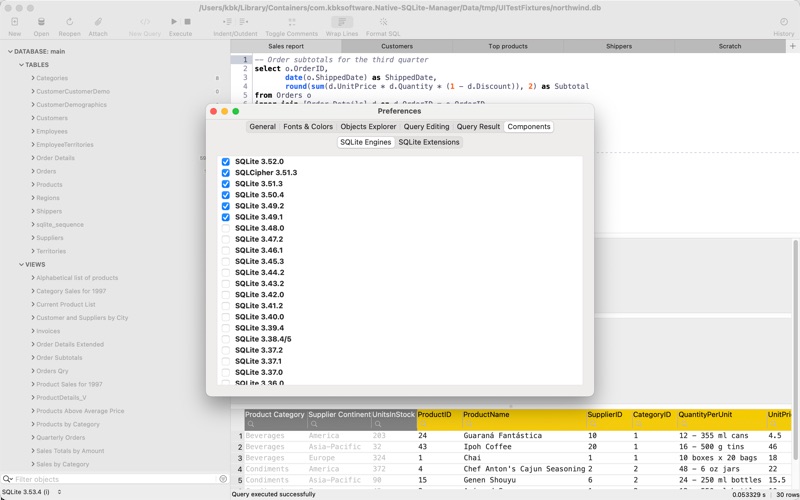Viewport: 800px width, 500px height.
Task: Uncheck the SQLite 3.49.1 engine
Action: pyautogui.click(x=226, y=217)
